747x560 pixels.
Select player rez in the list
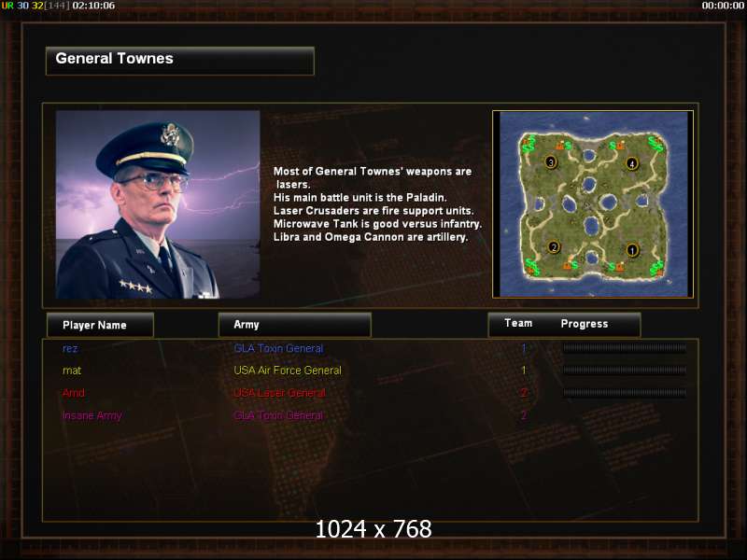click(x=70, y=348)
